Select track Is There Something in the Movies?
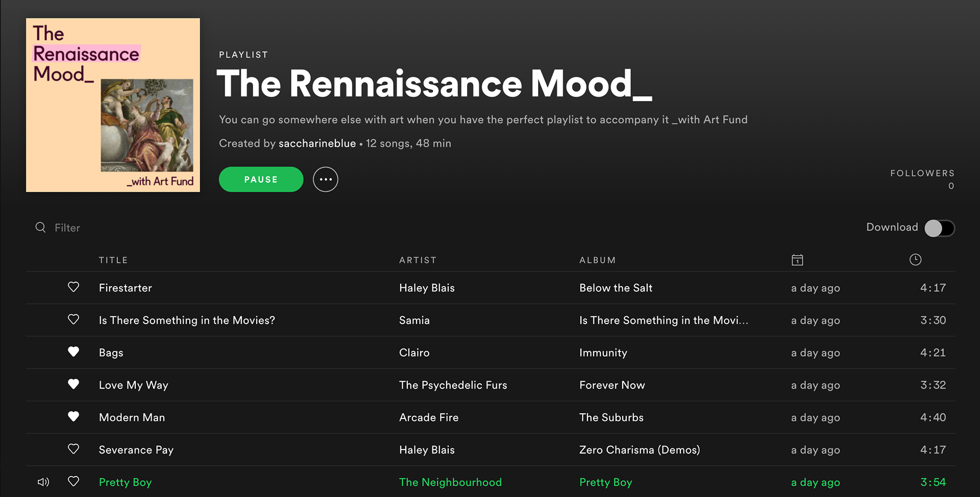The image size is (980, 497). coord(187,320)
